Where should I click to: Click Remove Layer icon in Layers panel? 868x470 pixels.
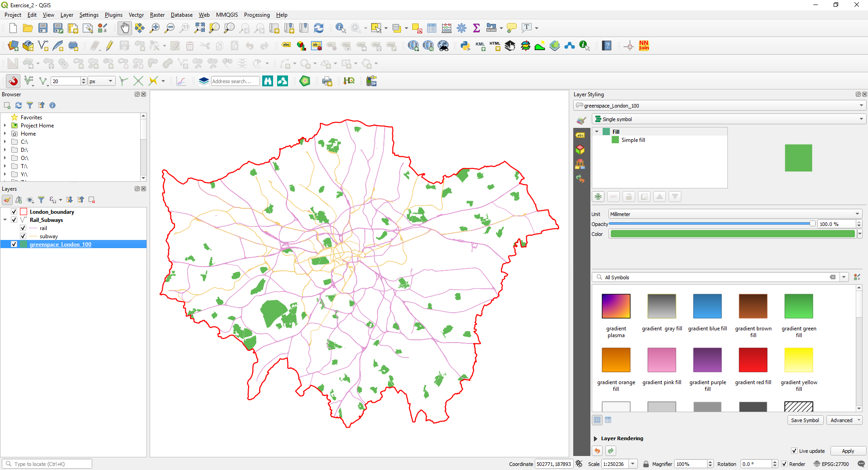(x=92, y=200)
